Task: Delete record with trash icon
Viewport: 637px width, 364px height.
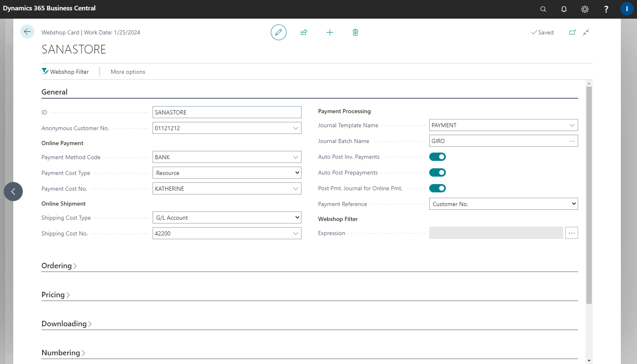Action: pos(355,32)
